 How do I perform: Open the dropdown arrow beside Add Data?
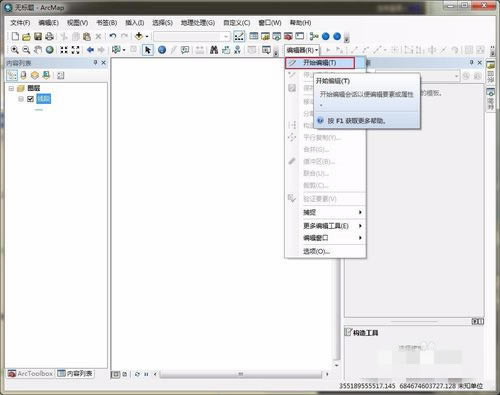point(147,36)
